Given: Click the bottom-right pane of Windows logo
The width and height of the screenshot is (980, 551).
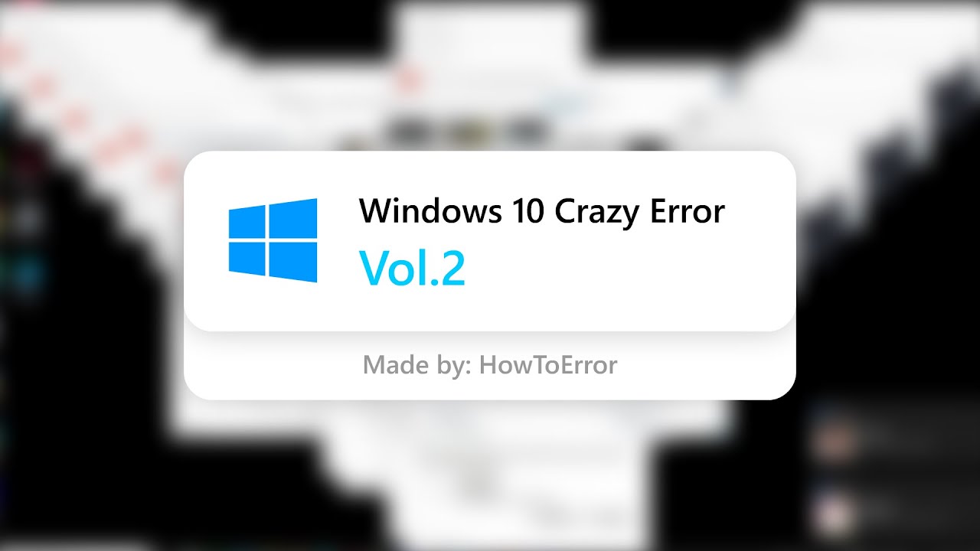Looking at the screenshot, I should pos(293,262).
